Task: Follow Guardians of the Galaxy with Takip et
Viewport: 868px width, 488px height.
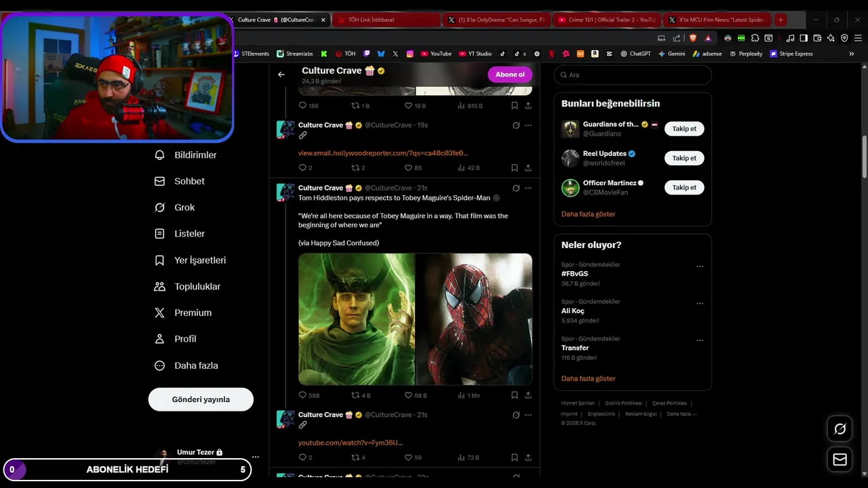Action: (x=684, y=129)
